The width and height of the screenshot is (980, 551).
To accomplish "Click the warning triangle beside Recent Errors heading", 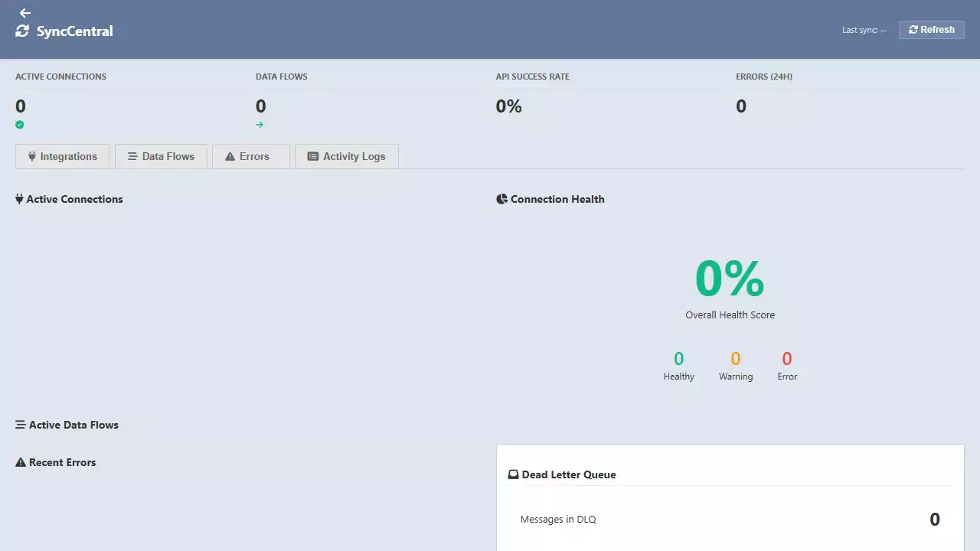I will point(19,462).
